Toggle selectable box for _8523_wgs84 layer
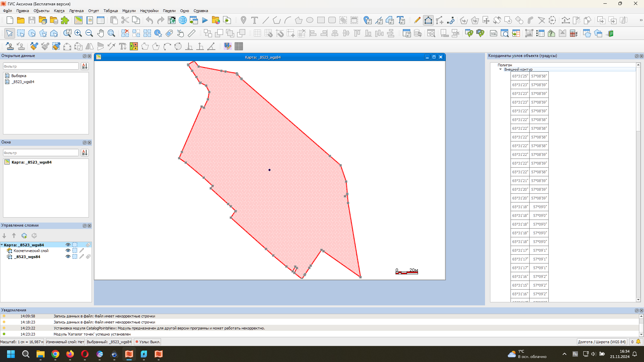This screenshot has height=362, width=644. [75, 257]
